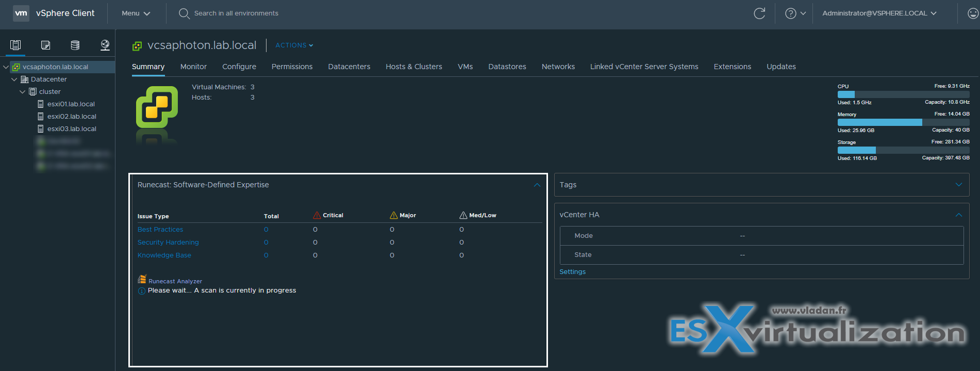
Task: Click the Runecast Analyzer logo icon
Action: point(142,279)
